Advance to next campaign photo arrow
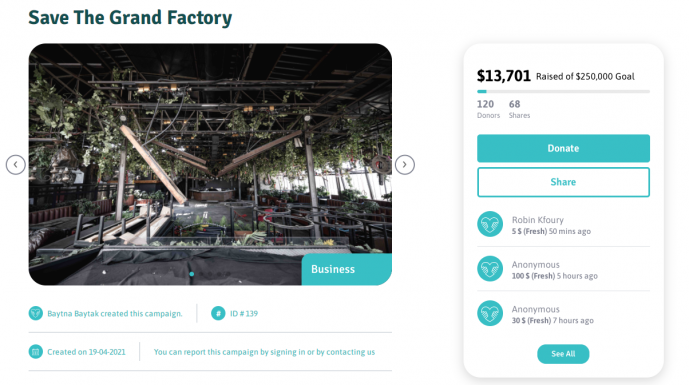The image size is (689, 385). click(405, 165)
